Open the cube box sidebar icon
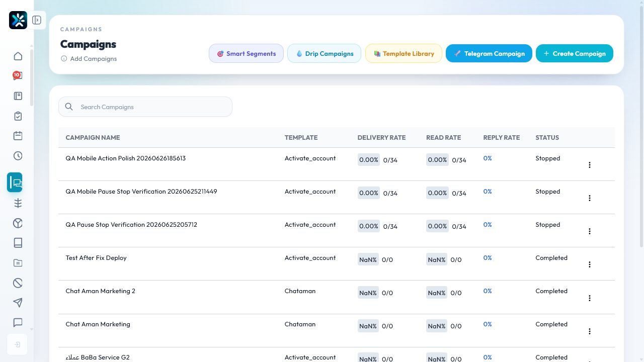Screen dimensions: 644x362 (18, 223)
